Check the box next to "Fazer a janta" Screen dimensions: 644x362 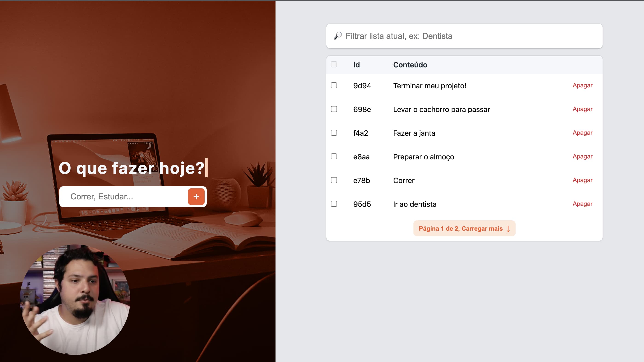tap(334, 133)
